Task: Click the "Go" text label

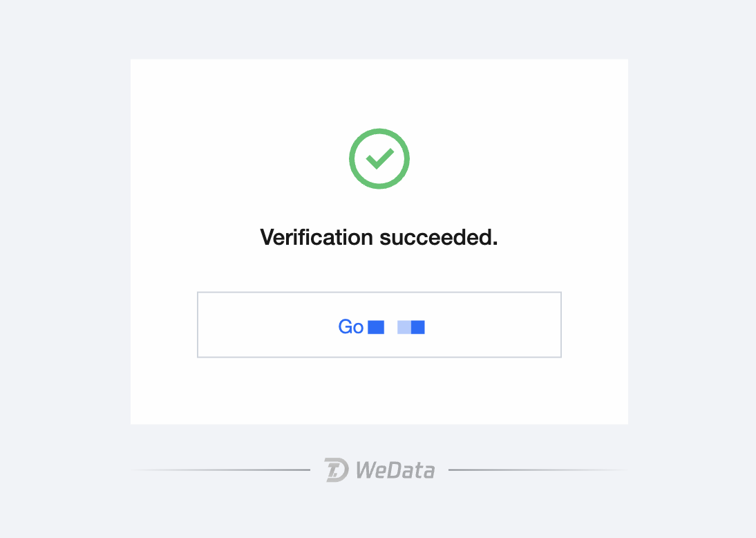Action: click(350, 327)
